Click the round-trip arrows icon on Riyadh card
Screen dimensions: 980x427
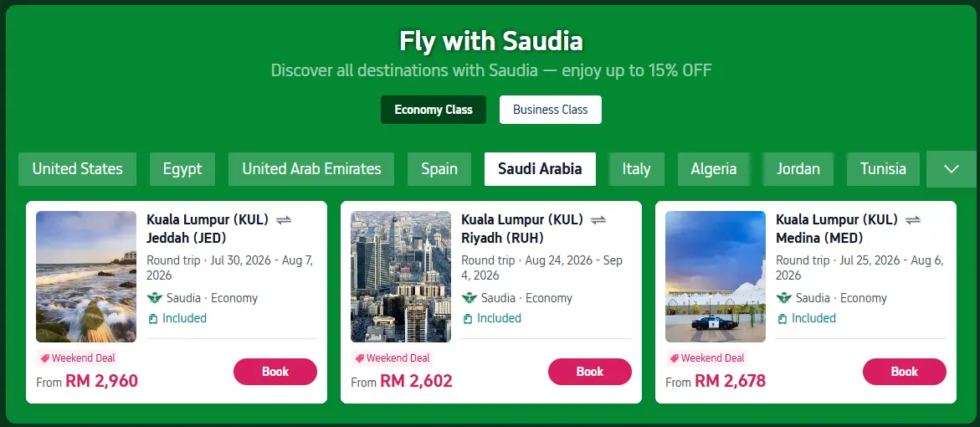598,220
